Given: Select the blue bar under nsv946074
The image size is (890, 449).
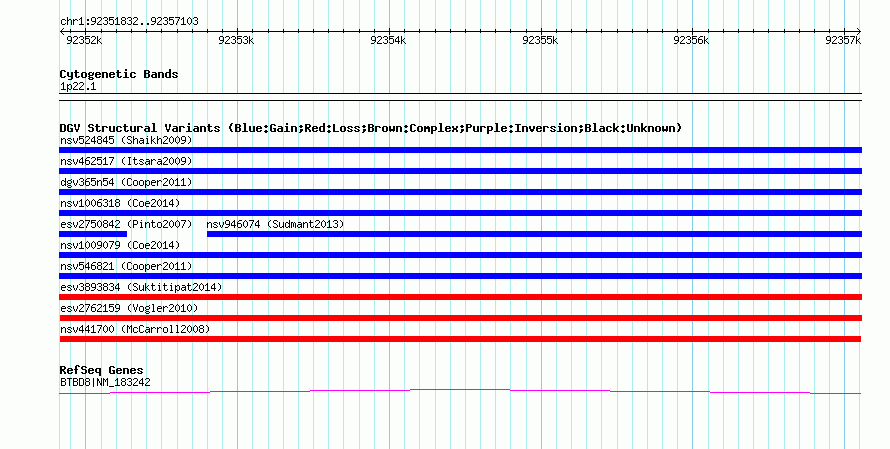Looking at the screenshot, I should (x=534, y=234).
